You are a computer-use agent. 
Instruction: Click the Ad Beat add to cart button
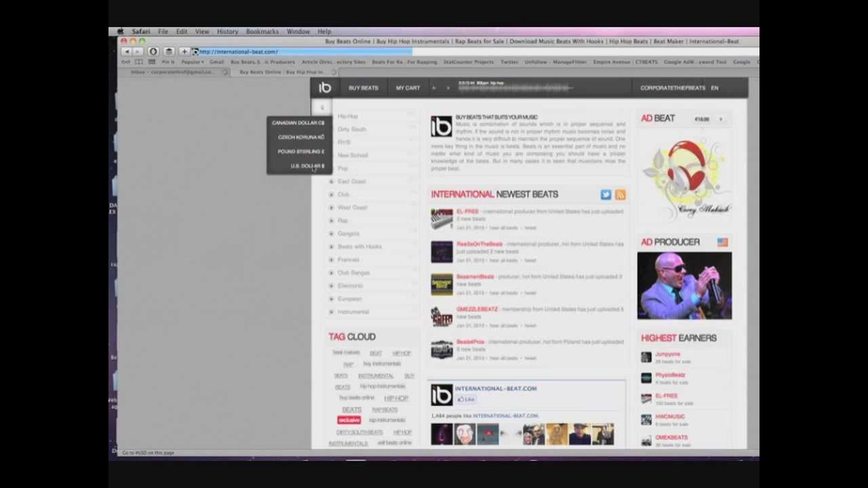pyautogui.click(x=721, y=119)
